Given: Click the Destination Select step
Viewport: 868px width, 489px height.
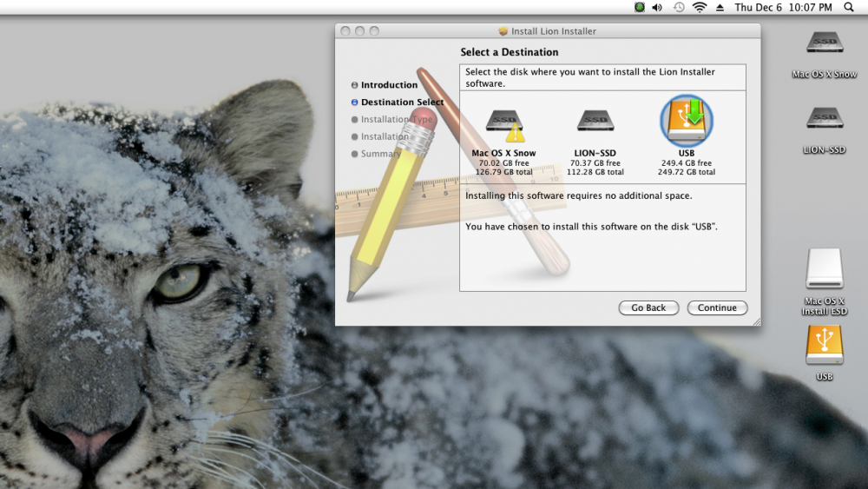Looking at the screenshot, I should [403, 102].
